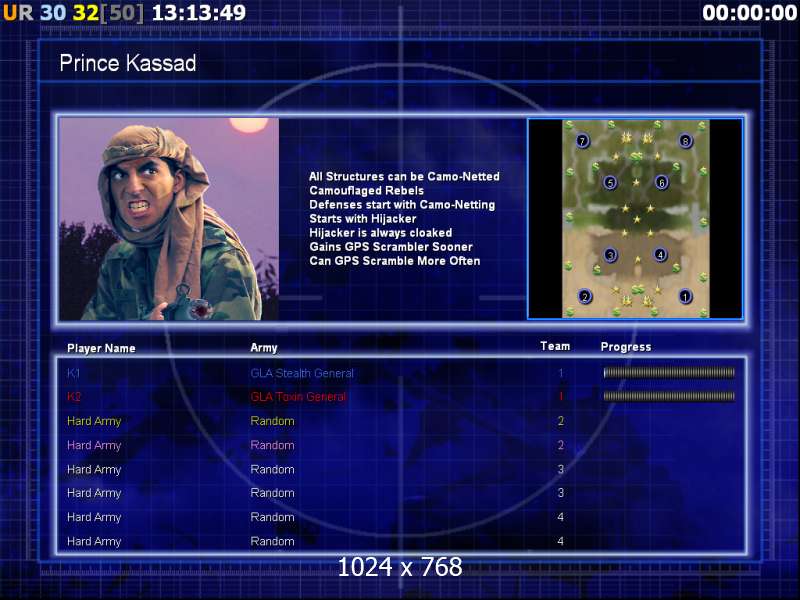The width and height of the screenshot is (800, 600).
Task: Select start position 8 on the map
Action: (685, 141)
